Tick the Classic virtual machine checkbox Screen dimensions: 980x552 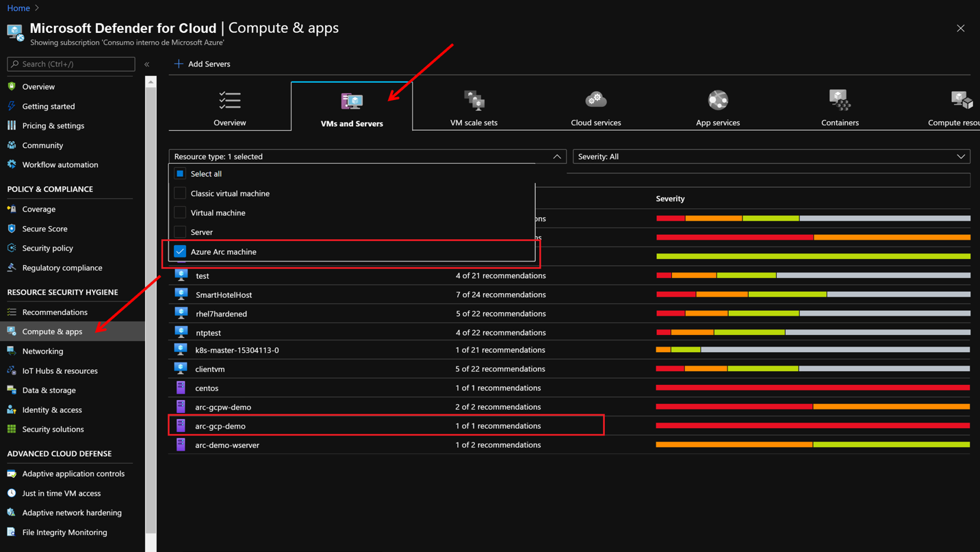180,193
